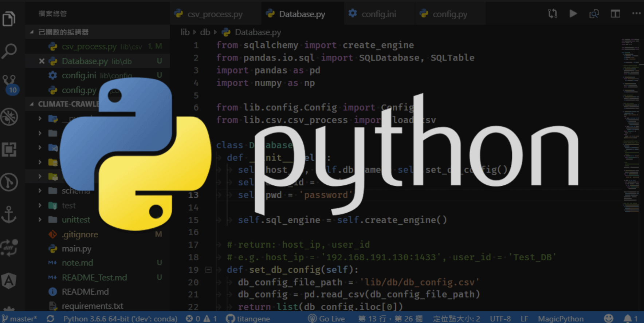Run the Python file with the play icon
Image resolution: width=644 pixels, height=323 pixels.
pos(573,14)
